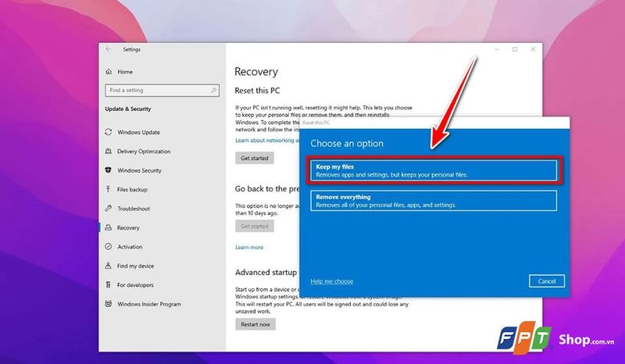Click the Recovery page heading

(x=256, y=72)
